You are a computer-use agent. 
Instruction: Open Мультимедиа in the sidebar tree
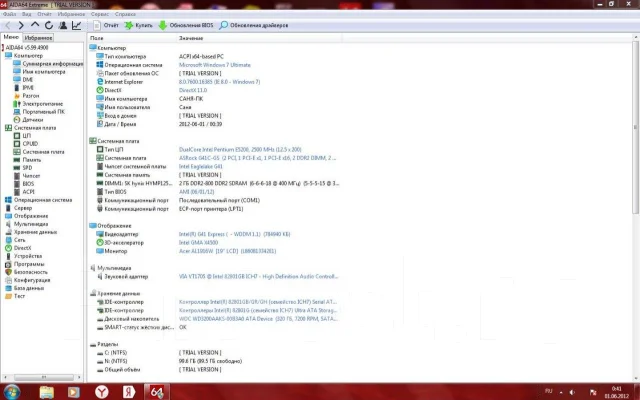31,224
